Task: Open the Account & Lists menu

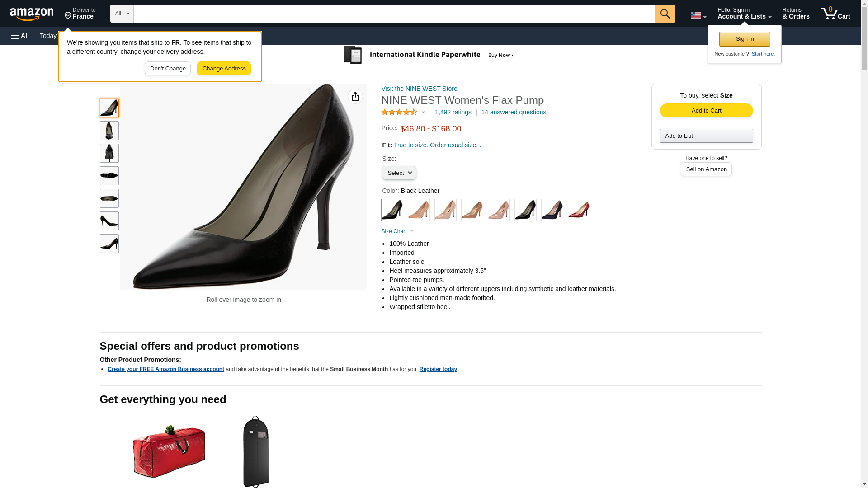Action: 744,14
